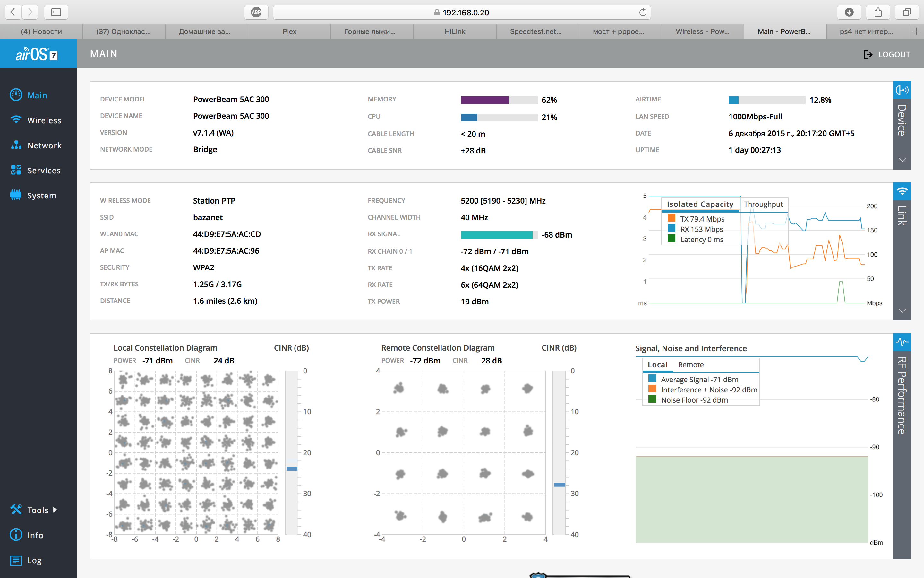This screenshot has height=578, width=924.
Task: Click the Link panel wifi icon
Action: (x=902, y=191)
